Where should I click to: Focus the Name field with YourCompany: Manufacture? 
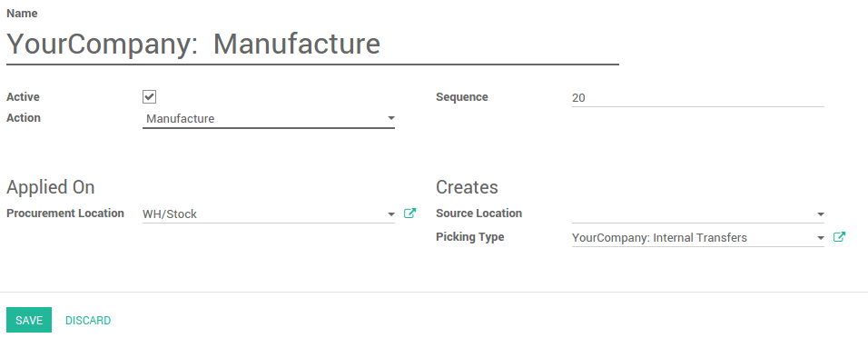[x=312, y=45]
